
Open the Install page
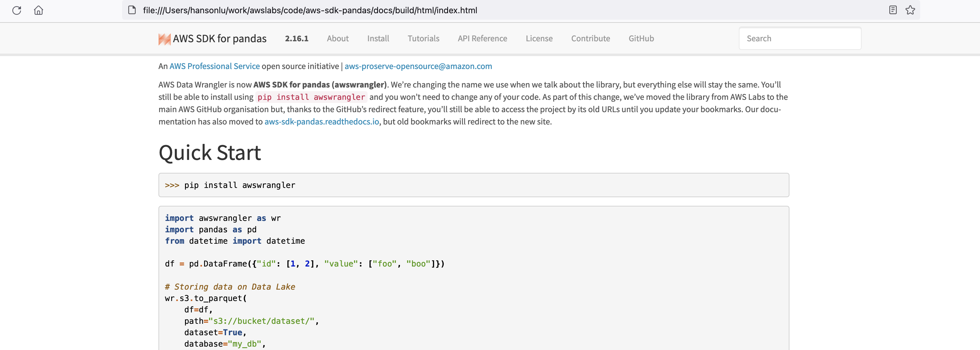[378, 39]
